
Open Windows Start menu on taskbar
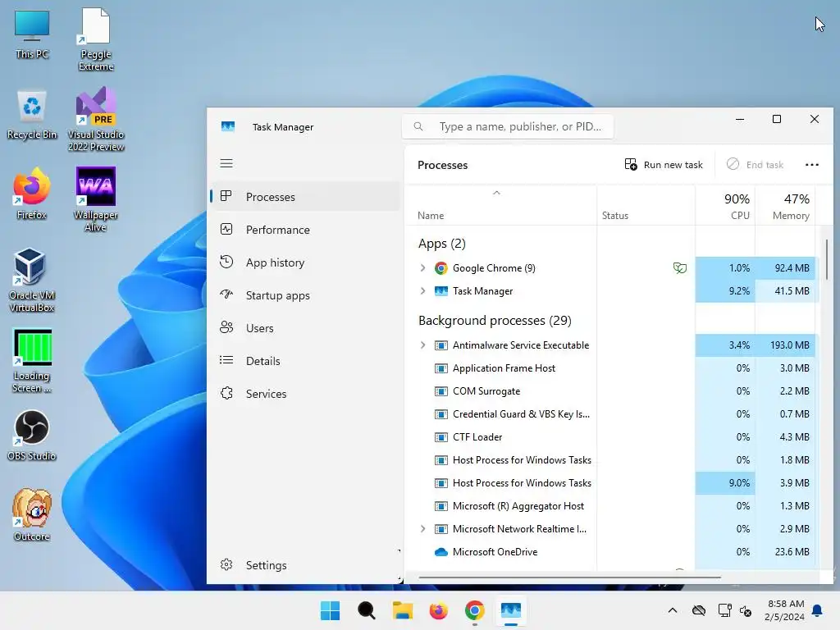[330, 610]
